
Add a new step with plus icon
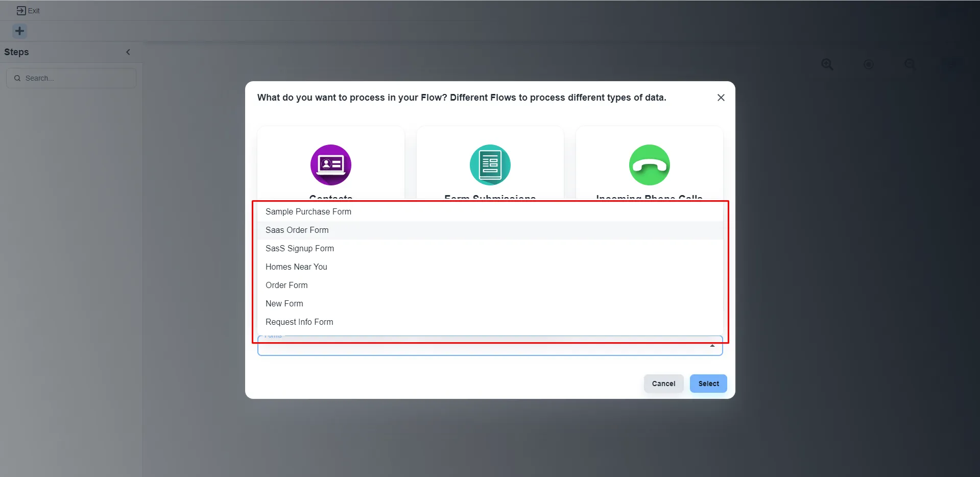[20, 31]
